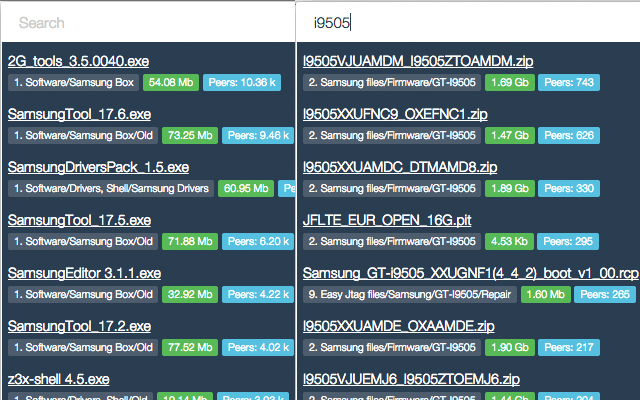Open Samsung_GT-i9505_XXUGNF1 boot rcp link
640x400 pixels.
coord(471,273)
